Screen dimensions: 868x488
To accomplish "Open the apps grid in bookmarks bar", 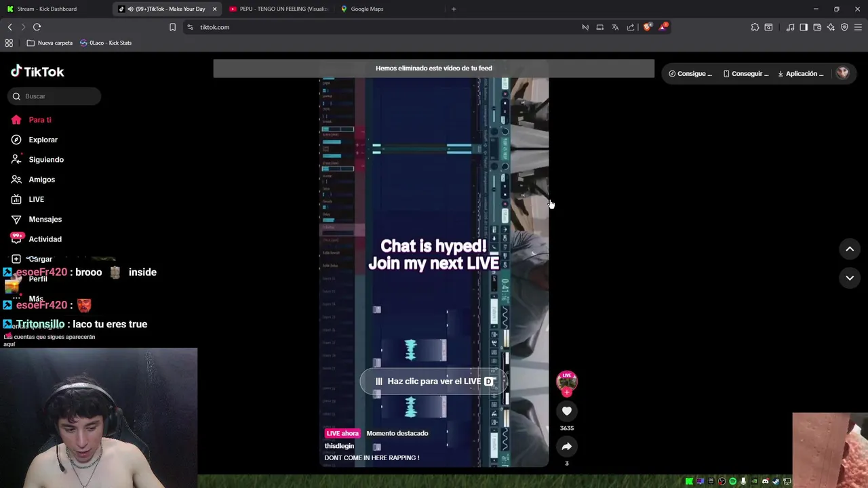I will click(9, 43).
